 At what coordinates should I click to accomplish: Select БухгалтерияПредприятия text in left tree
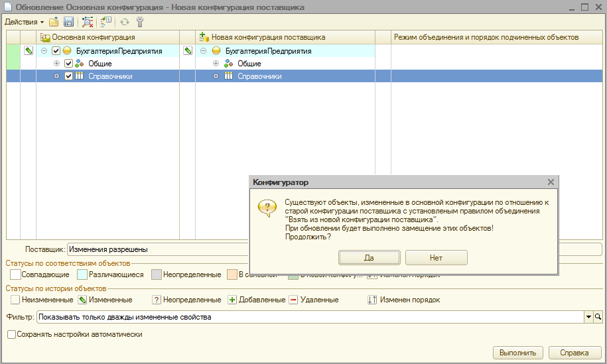(119, 51)
